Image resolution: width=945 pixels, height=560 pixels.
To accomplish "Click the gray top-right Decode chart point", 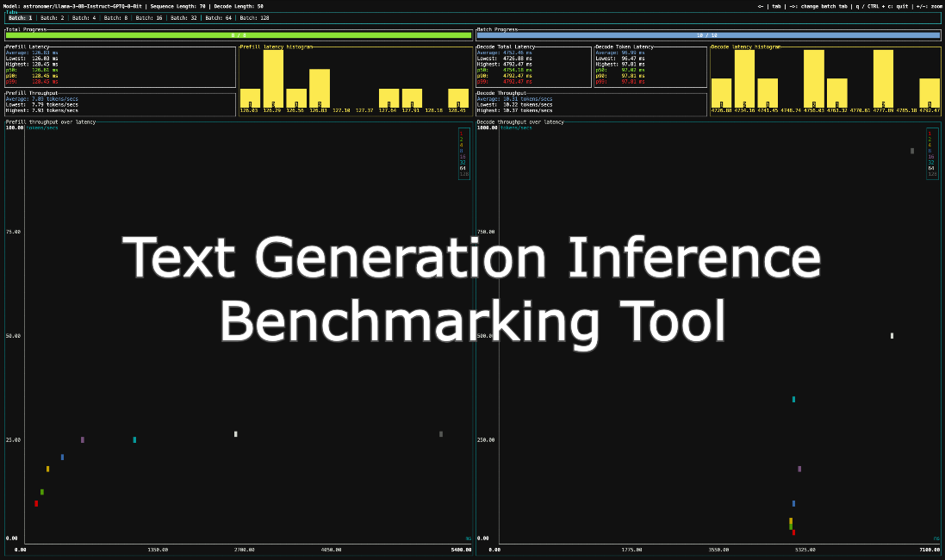I will [x=912, y=151].
